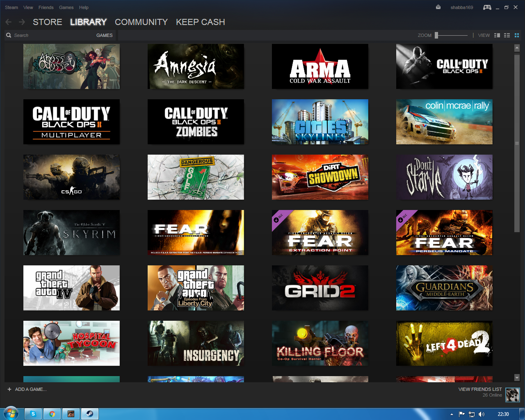Select the Dirt Showdown tile

(x=320, y=177)
